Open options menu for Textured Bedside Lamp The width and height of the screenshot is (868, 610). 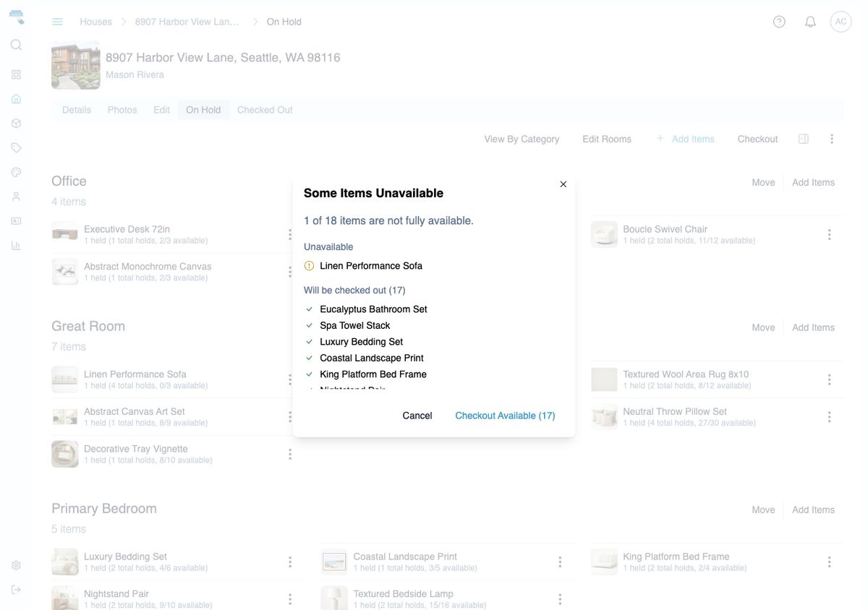tap(559, 599)
